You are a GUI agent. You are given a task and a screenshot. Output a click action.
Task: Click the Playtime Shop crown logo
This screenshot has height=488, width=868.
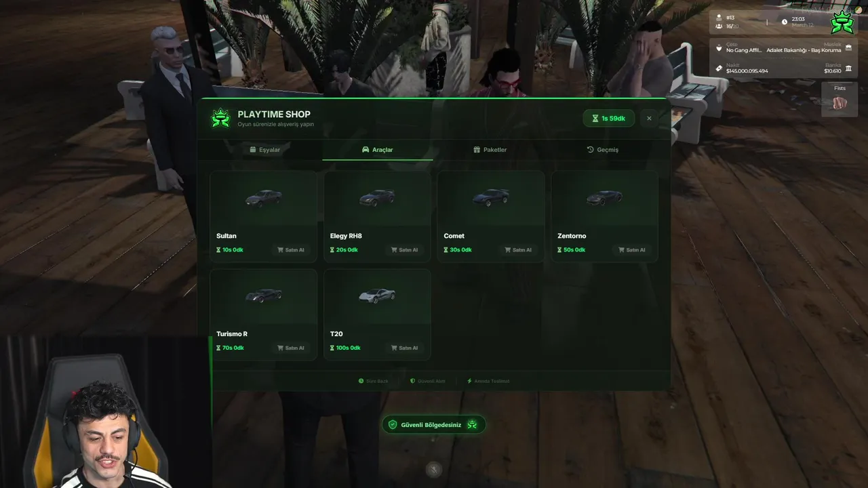click(220, 119)
